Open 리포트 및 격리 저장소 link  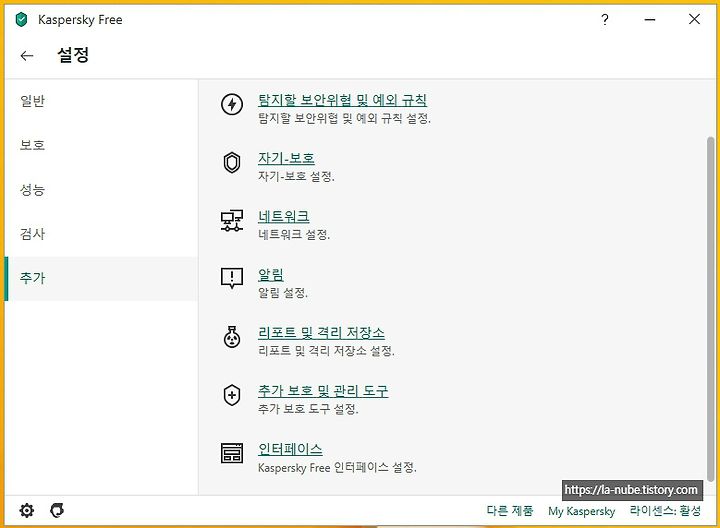click(321, 333)
